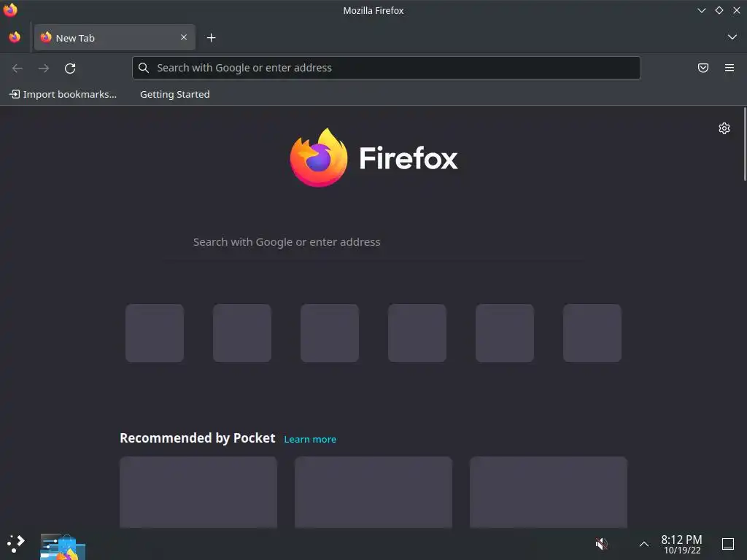Open the first Pocket recommendation card
Screen dimensions: 747x560
click(198, 492)
